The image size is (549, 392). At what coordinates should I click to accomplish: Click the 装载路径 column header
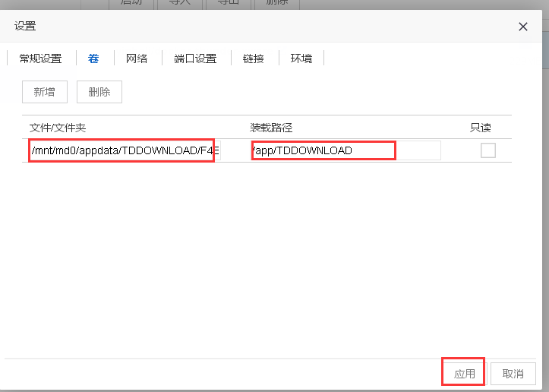click(x=273, y=127)
